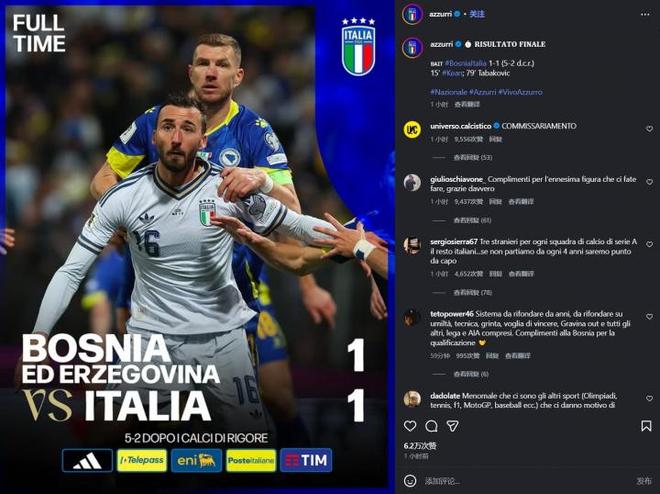Screen dimensions: 660x494
Task: Follow the azzurri account
Action: [x=477, y=14]
